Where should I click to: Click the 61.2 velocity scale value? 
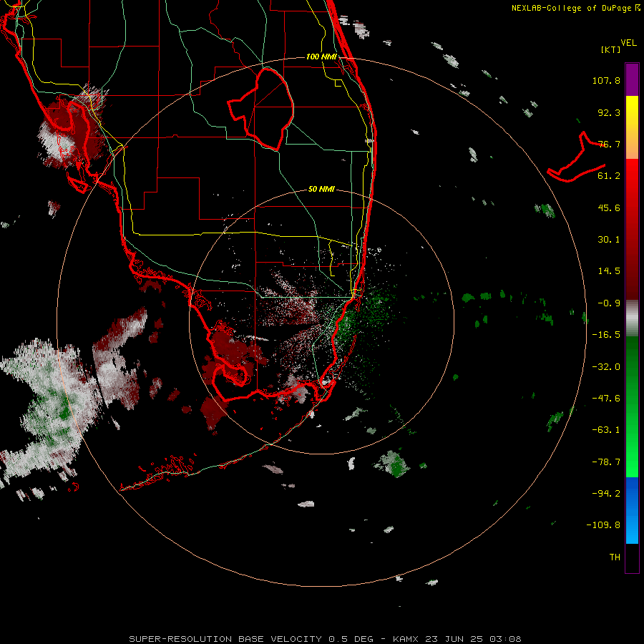coord(609,176)
